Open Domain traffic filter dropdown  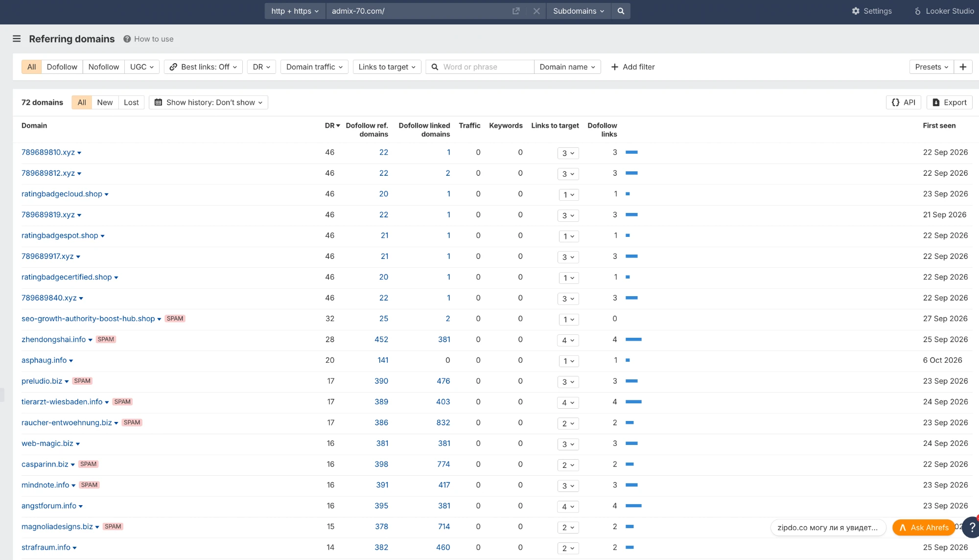tap(314, 67)
